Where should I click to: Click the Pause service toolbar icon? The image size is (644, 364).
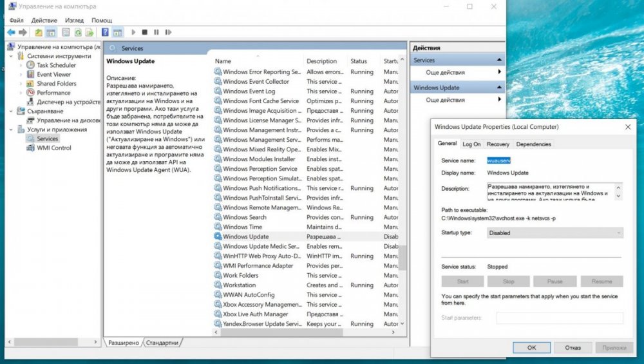pos(156,32)
